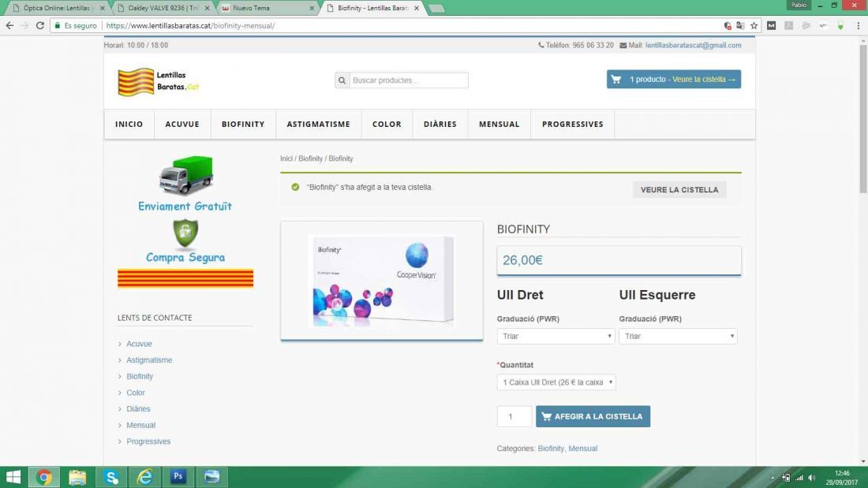Viewport: 868px width, 488px height.
Task: Open the COLOR menu item
Action: pos(387,124)
